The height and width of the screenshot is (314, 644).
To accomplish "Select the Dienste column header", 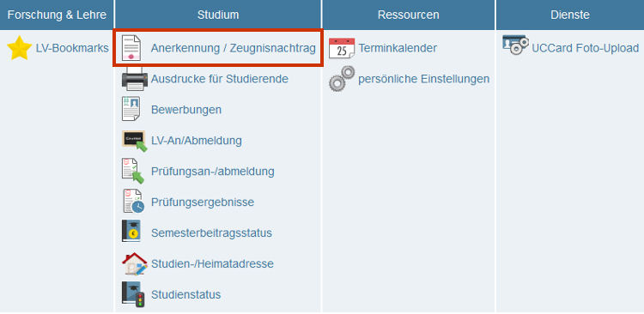I will (x=570, y=15).
